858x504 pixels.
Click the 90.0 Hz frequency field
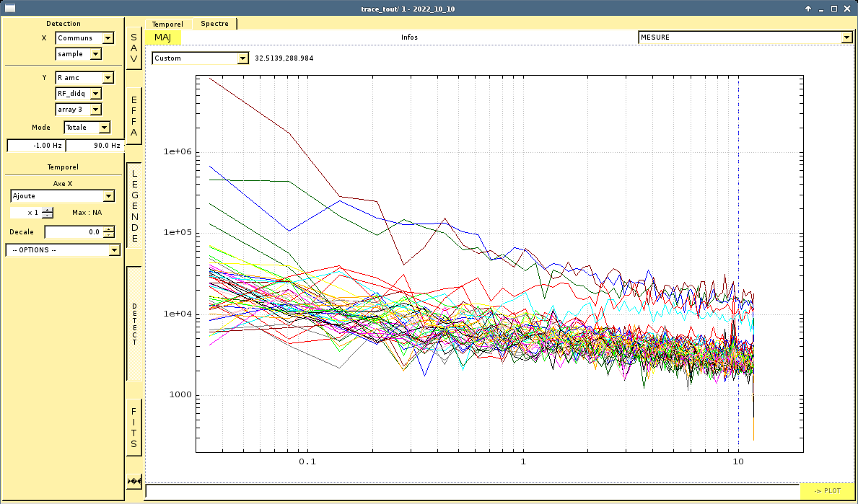(94, 146)
